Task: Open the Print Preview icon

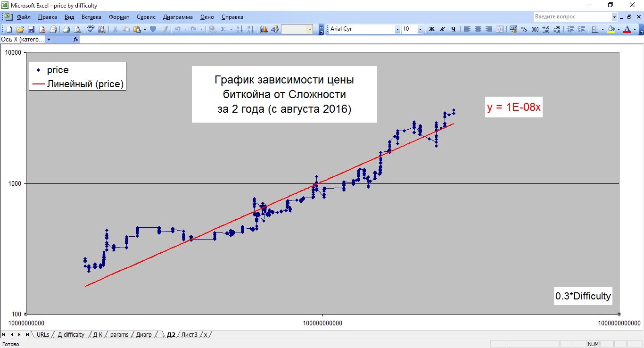Action: 77,29
